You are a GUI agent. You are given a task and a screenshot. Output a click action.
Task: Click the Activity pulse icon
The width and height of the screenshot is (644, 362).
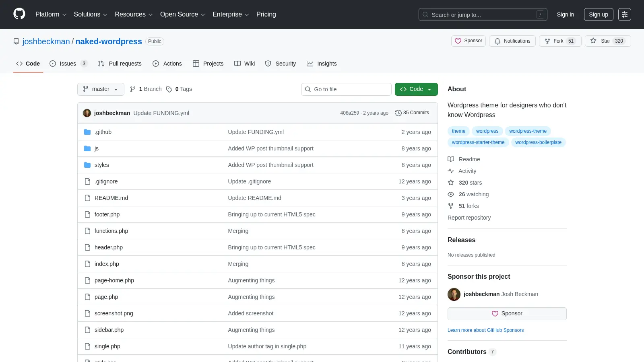click(451, 171)
